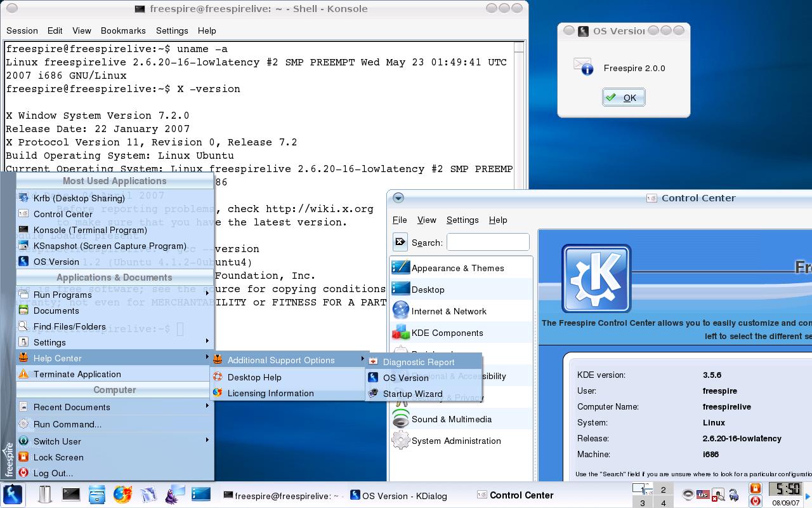Open Licensing Information in Help Center submenu
This screenshot has width=812, height=508.
point(288,393)
